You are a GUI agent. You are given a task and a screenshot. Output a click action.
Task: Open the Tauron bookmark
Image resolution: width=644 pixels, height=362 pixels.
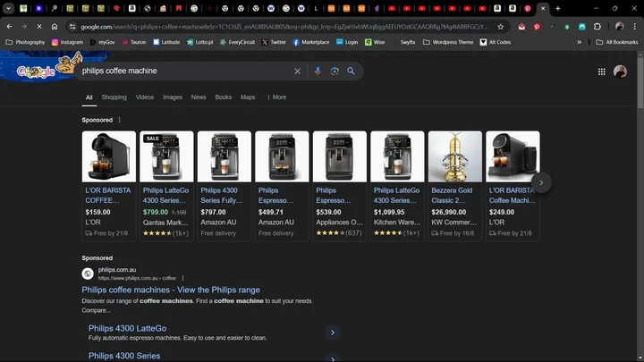tap(134, 42)
